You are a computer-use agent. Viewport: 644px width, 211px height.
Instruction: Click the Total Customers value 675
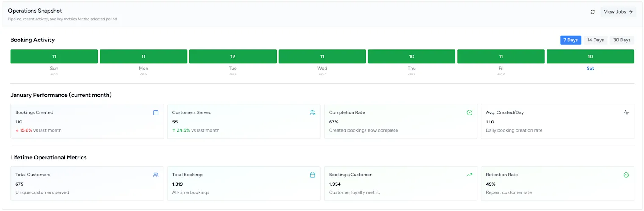click(19, 184)
